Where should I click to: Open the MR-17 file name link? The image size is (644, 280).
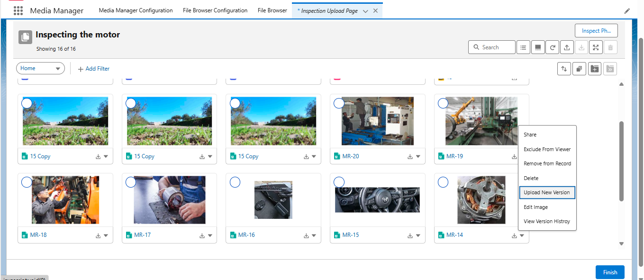pos(142,235)
